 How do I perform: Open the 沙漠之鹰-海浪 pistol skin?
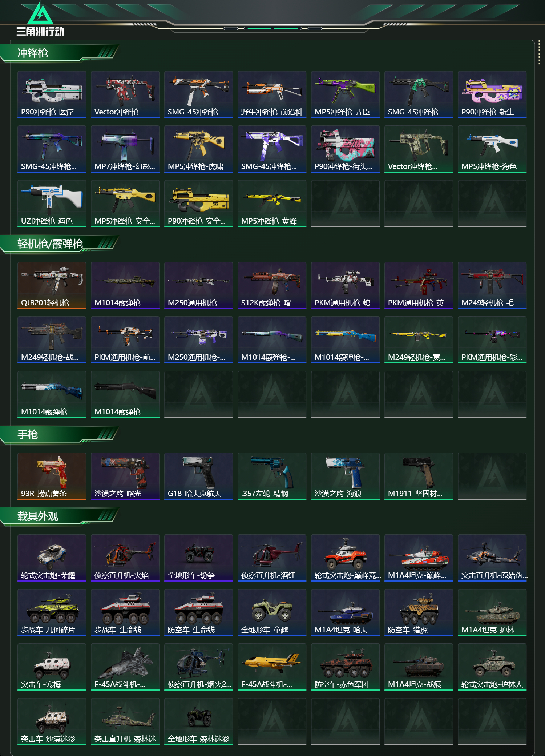[345, 476]
